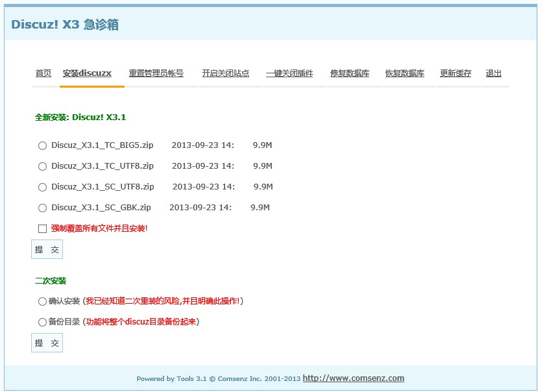Click 退出 to log out

pyautogui.click(x=494, y=73)
